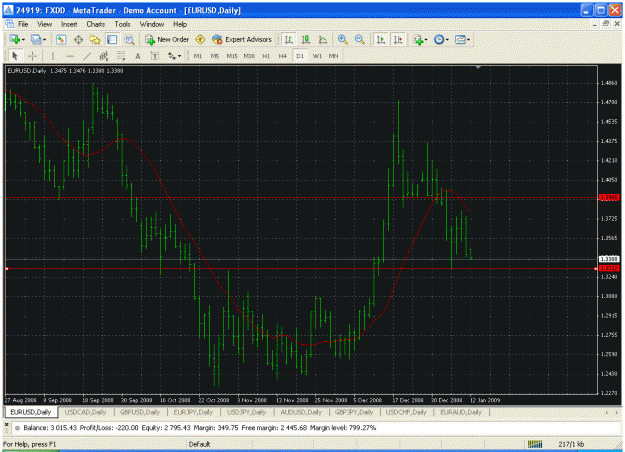Switch to GBPUSD,Daily chart tab
This screenshot has height=452, width=625.
[140, 412]
